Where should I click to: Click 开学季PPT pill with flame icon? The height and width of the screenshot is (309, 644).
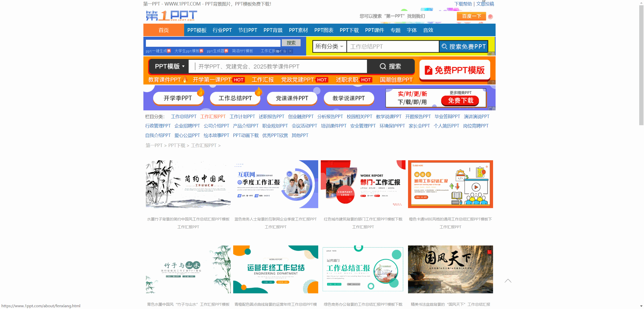click(x=178, y=98)
